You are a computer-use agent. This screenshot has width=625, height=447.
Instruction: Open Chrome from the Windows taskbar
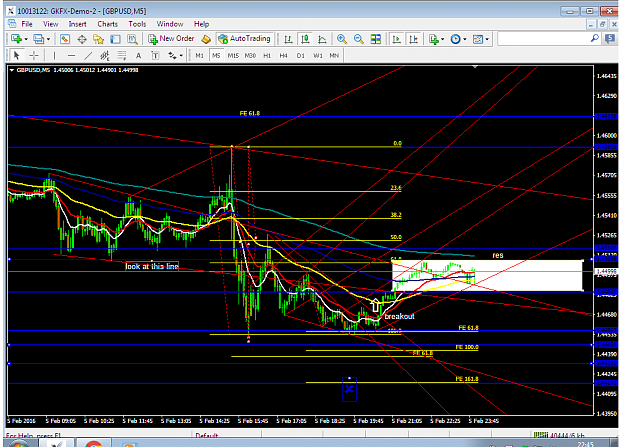[x=94, y=443]
